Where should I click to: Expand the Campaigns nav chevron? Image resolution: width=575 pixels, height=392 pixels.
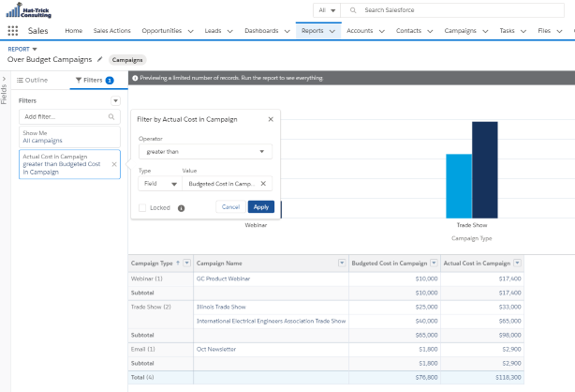tap(485, 31)
